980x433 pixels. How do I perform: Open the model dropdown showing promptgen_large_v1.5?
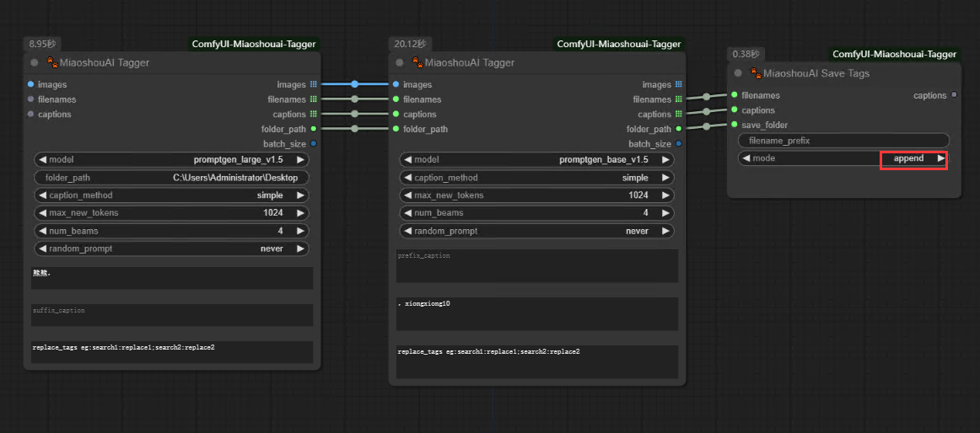click(x=171, y=159)
